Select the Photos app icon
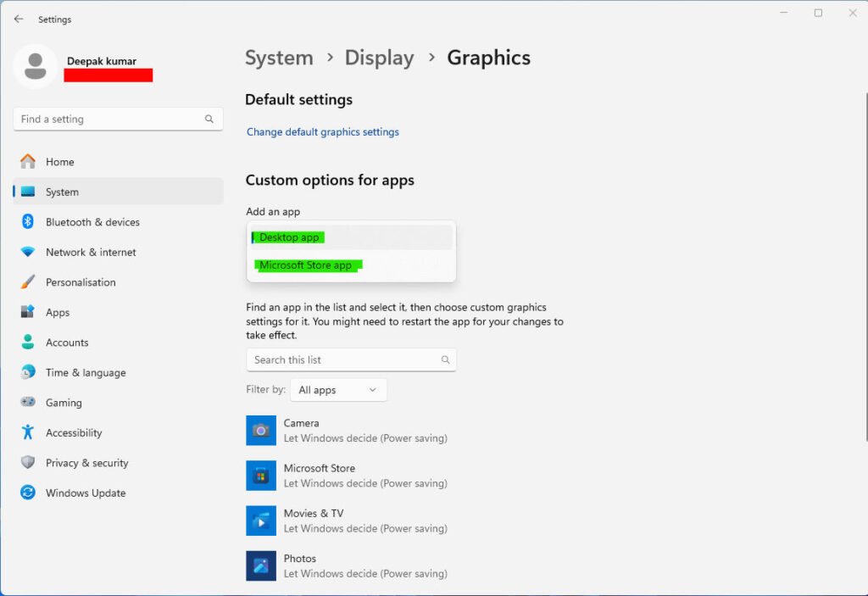 point(260,565)
